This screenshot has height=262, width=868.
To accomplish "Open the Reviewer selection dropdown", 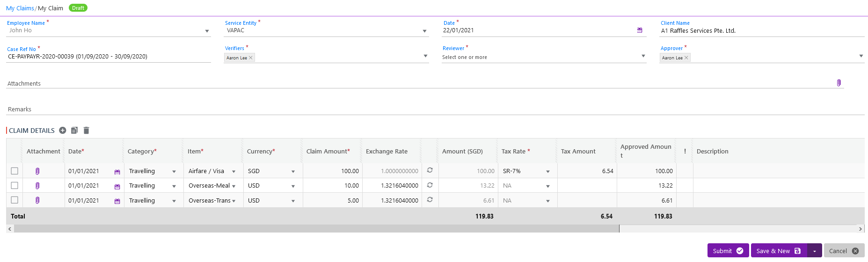I will click(x=643, y=57).
